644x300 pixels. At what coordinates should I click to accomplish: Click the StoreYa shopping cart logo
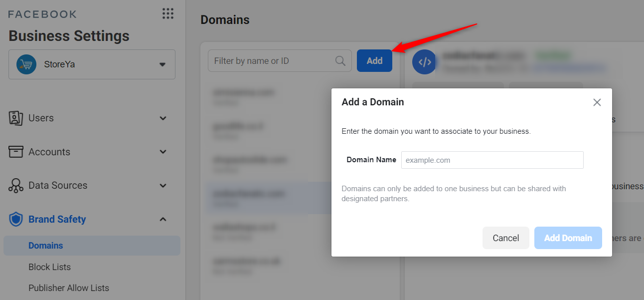click(x=26, y=64)
